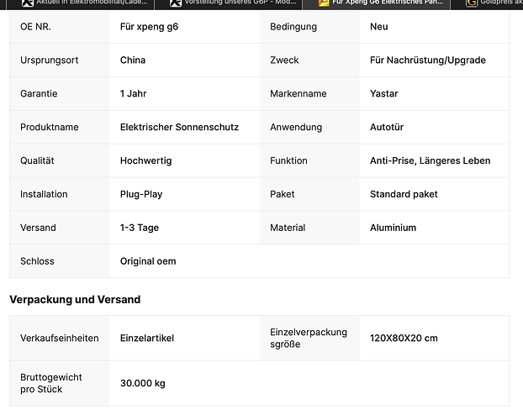The height and width of the screenshot is (420, 523).
Task: Open the Goldpreis tab by its title
Action: tap(501, 3)
